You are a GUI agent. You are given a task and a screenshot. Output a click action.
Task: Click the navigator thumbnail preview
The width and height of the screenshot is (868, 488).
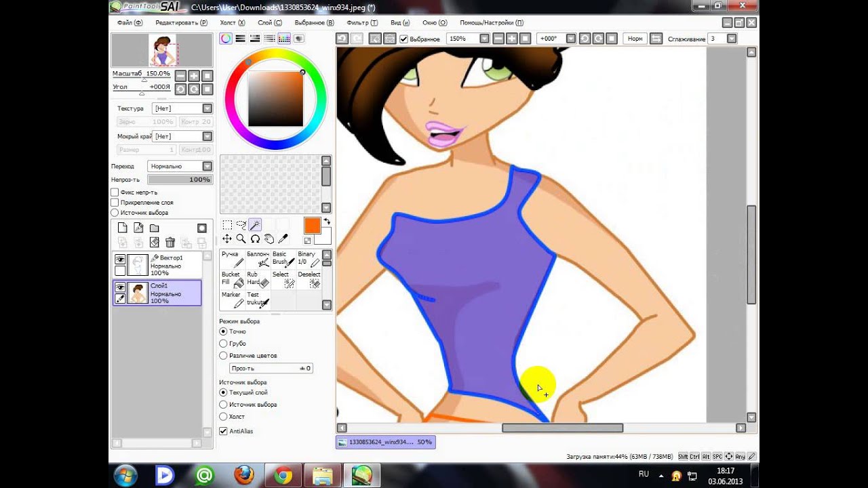[162, 50]
